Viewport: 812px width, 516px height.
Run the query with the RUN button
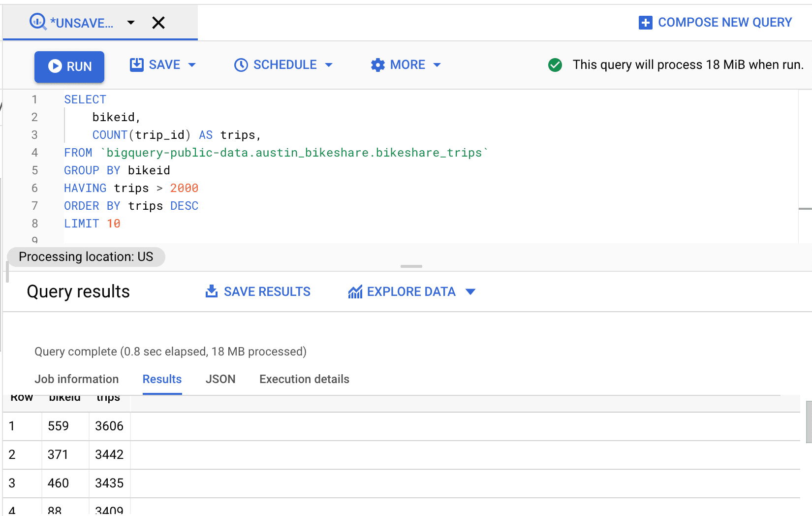pyautogui.click(x=69, y=66)
